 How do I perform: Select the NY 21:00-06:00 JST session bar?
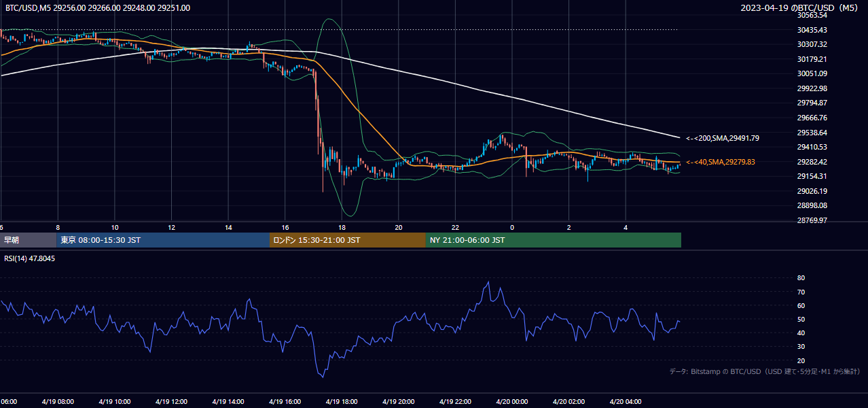coord(554,240)
